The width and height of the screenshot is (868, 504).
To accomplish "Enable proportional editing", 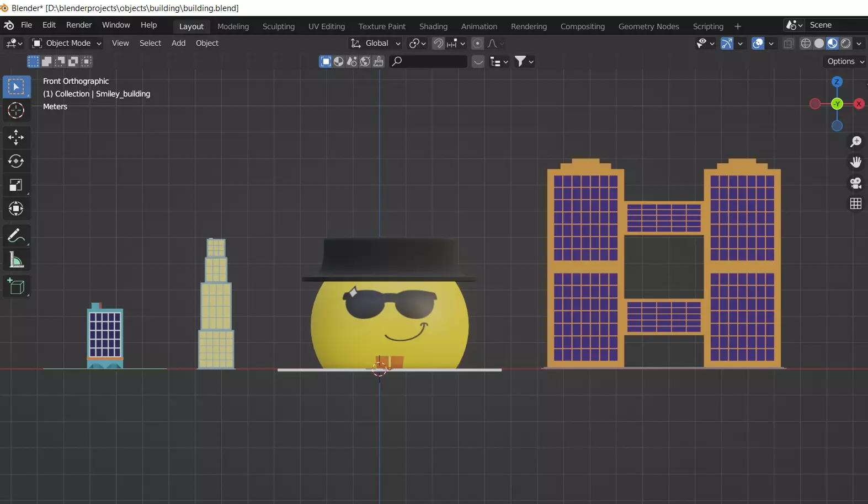I will tap(478, 44).
